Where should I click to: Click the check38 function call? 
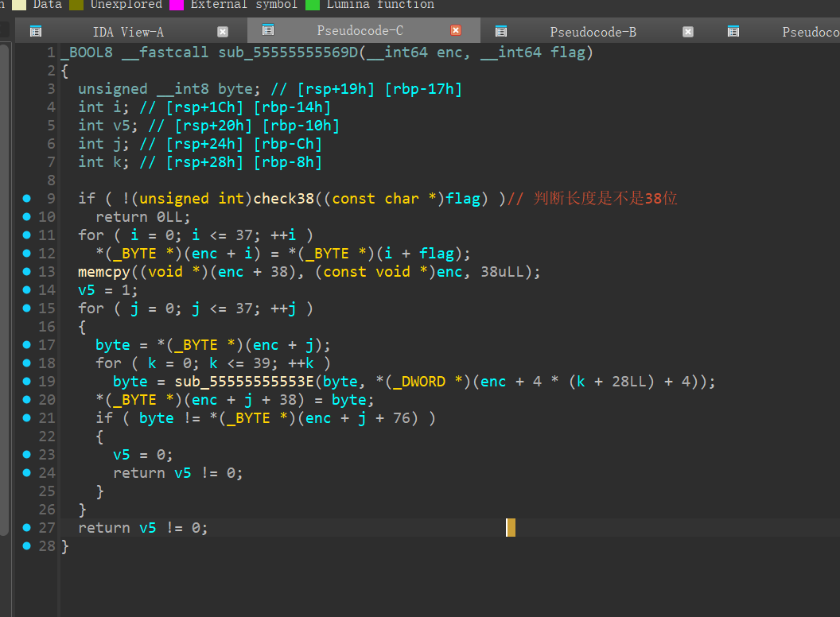coord(284,199)
